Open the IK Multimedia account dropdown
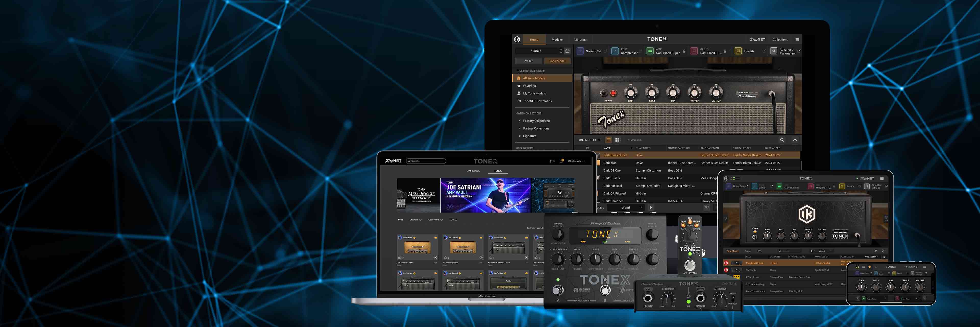 576,161
